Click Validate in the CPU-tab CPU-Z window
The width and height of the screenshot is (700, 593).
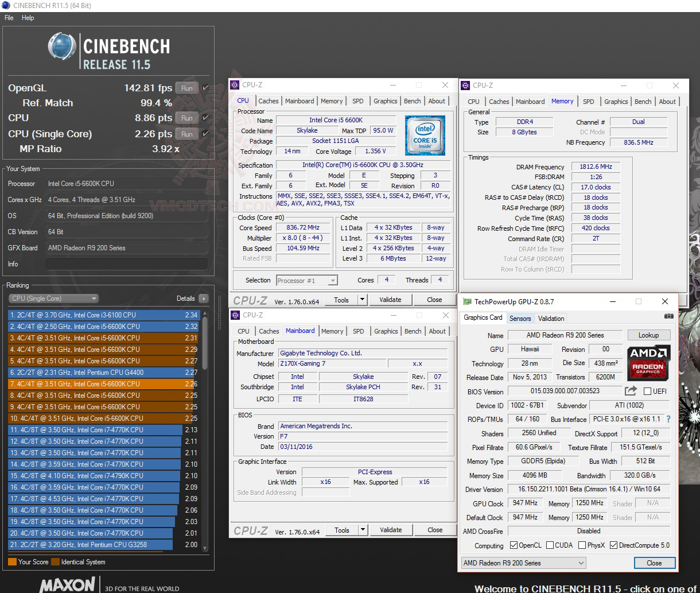(390, 300)
